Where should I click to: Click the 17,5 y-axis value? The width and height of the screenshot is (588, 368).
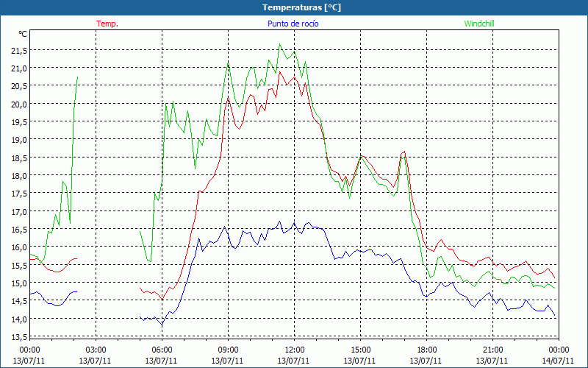pyautogui.click(x=19, y=194)
